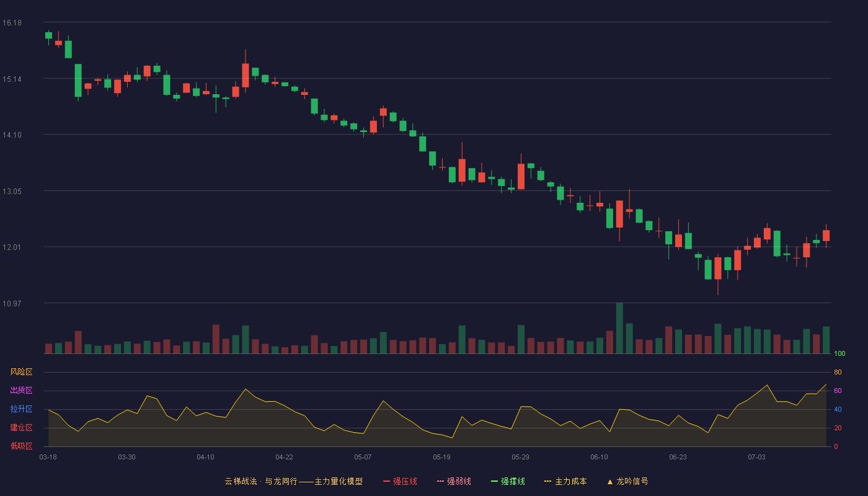Click the tallest green volume bar

click(x=619, y=328)
